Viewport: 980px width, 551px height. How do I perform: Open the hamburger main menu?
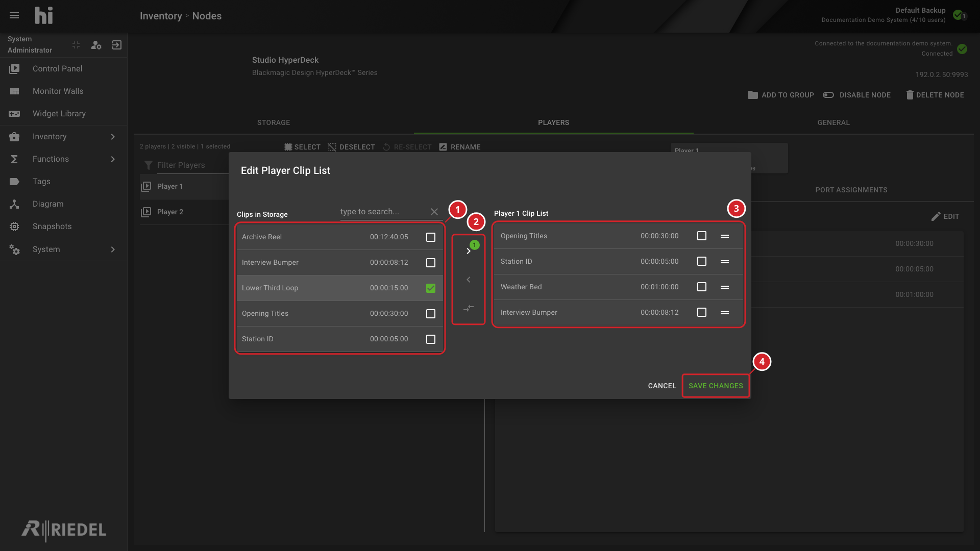tap(14, 15)
